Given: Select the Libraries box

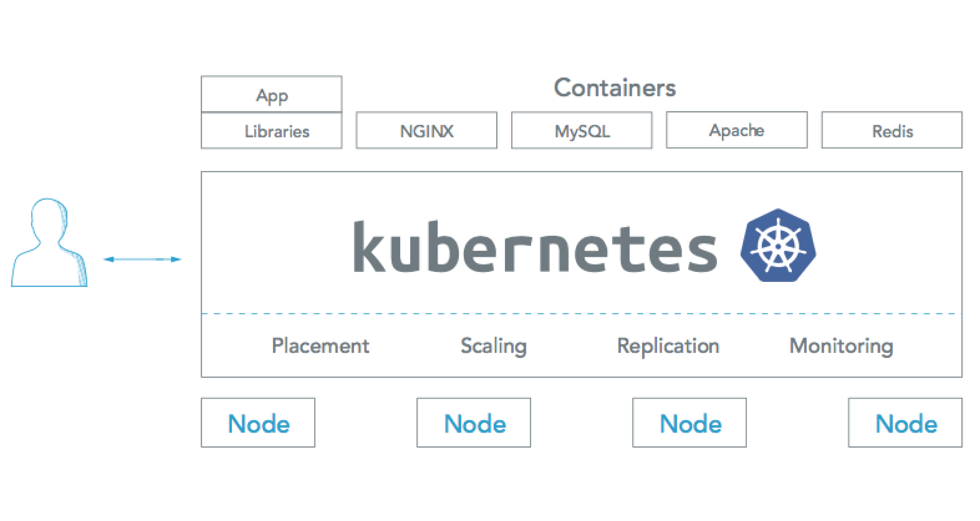Looking at the screenshot, I should click(272, 131).
